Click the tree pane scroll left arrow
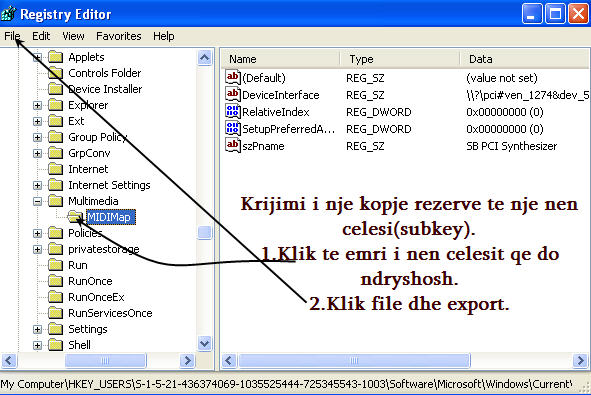The width and height of the screenshot is (591, 395). pos(9,361)
